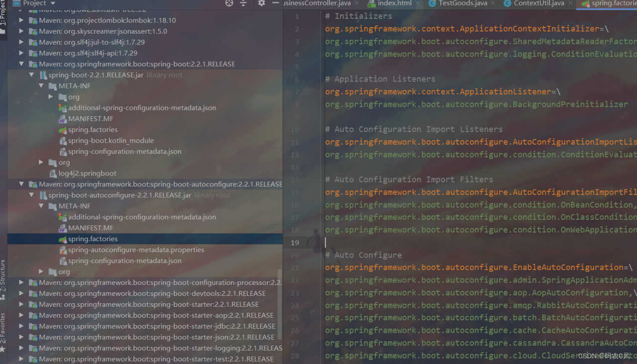Click '# Auto Configuration Import Filters' comment
Viewport: 637px width, 364px height.
[409, 180]
